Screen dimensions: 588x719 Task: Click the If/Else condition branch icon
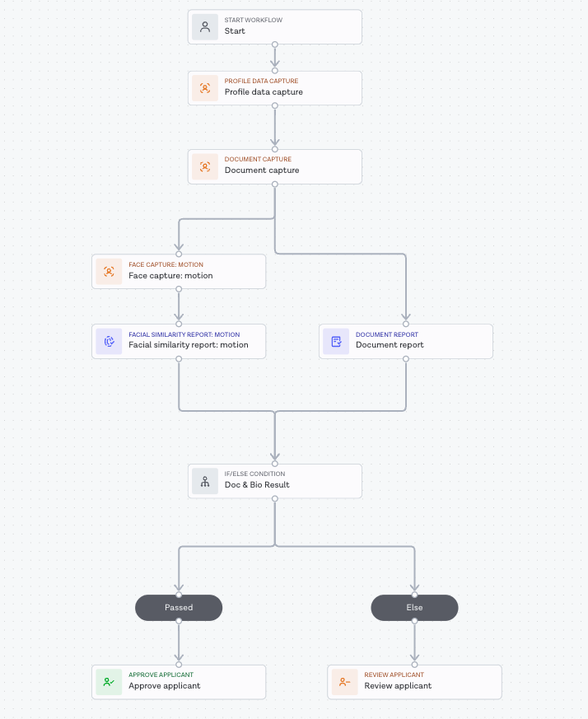point(205,481)
